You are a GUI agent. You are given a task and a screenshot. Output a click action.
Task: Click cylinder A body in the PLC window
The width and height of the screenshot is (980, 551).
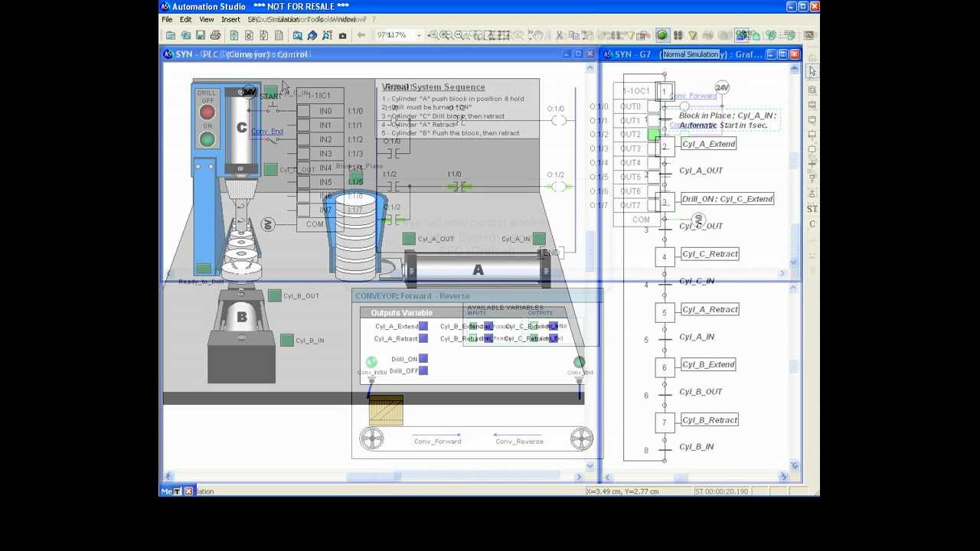pos(478,270)
